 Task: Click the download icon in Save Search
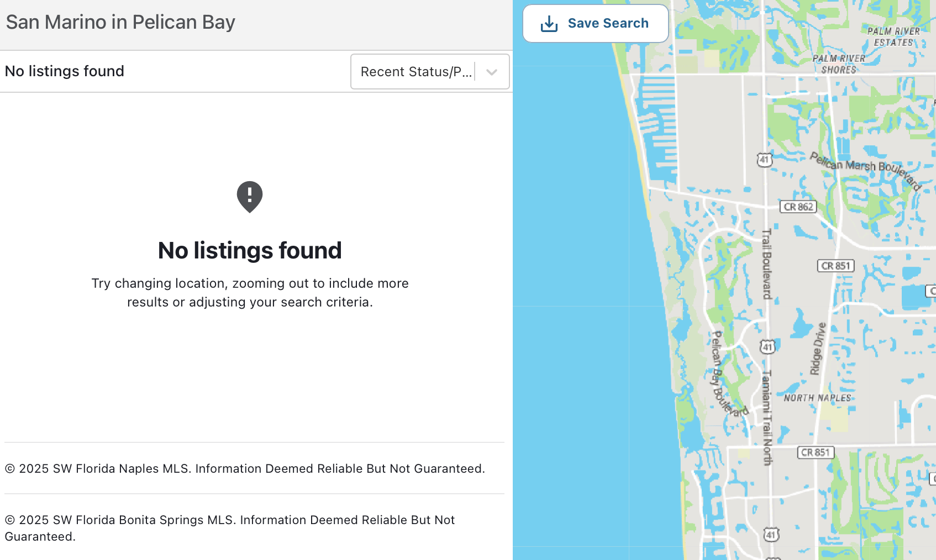coord(549,24)
